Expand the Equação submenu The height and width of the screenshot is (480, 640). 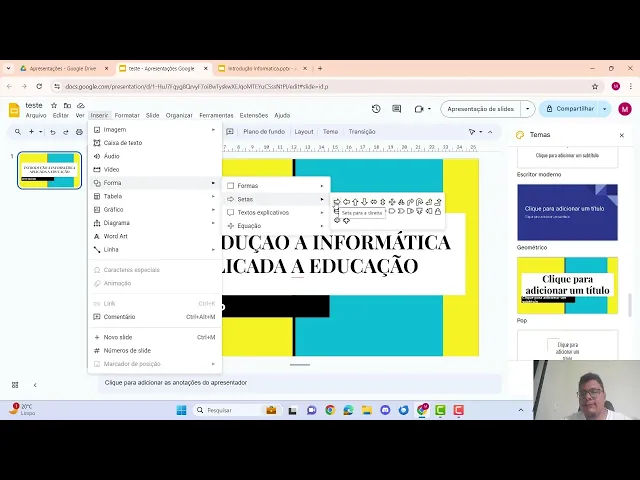pyautogui.click(x=276, y=226)
